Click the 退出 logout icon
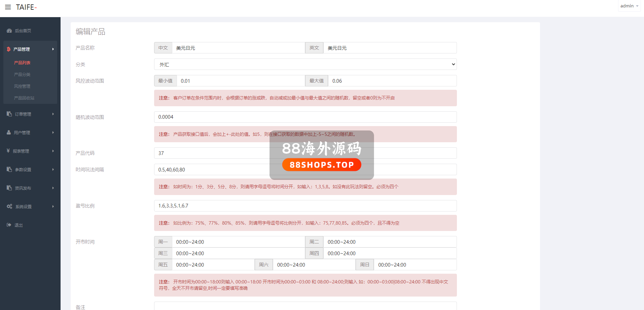Viewport: 644px width, 310px height. click(9, 225)
